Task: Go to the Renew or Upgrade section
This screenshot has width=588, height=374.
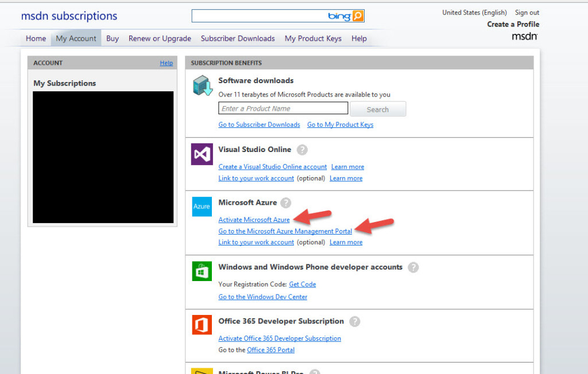Action: pos(160,38)
